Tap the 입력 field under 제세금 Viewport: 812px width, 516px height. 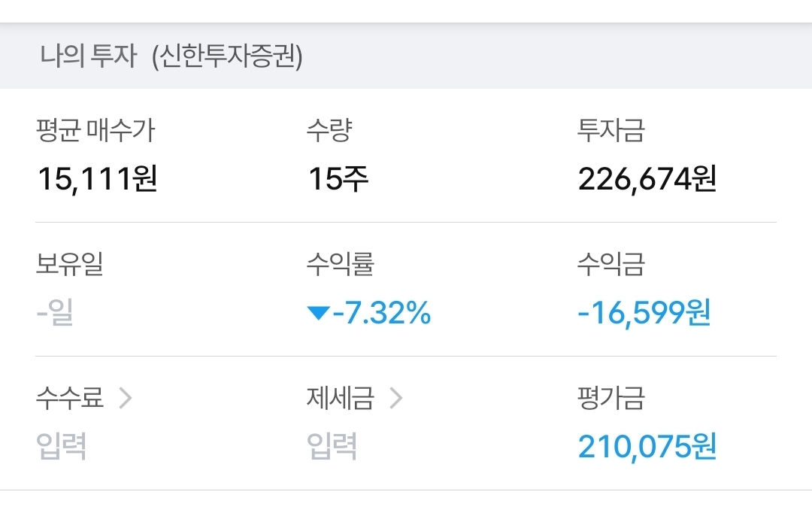(332, 446)
